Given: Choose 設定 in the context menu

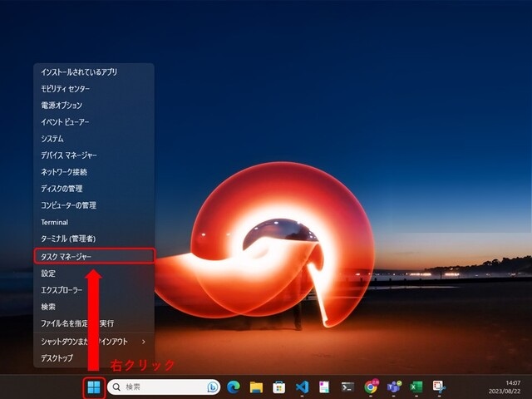Looking at the screenshot, I should 94,273.
